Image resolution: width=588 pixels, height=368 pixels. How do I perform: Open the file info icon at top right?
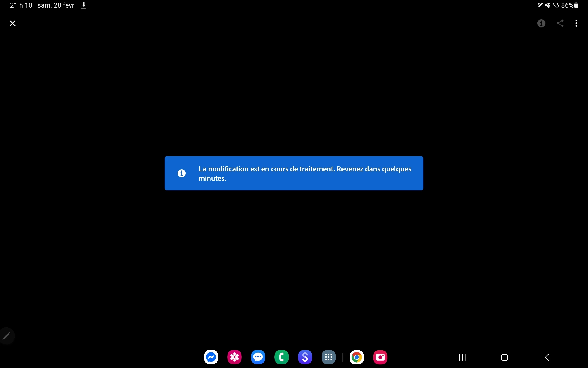point(541,23)
